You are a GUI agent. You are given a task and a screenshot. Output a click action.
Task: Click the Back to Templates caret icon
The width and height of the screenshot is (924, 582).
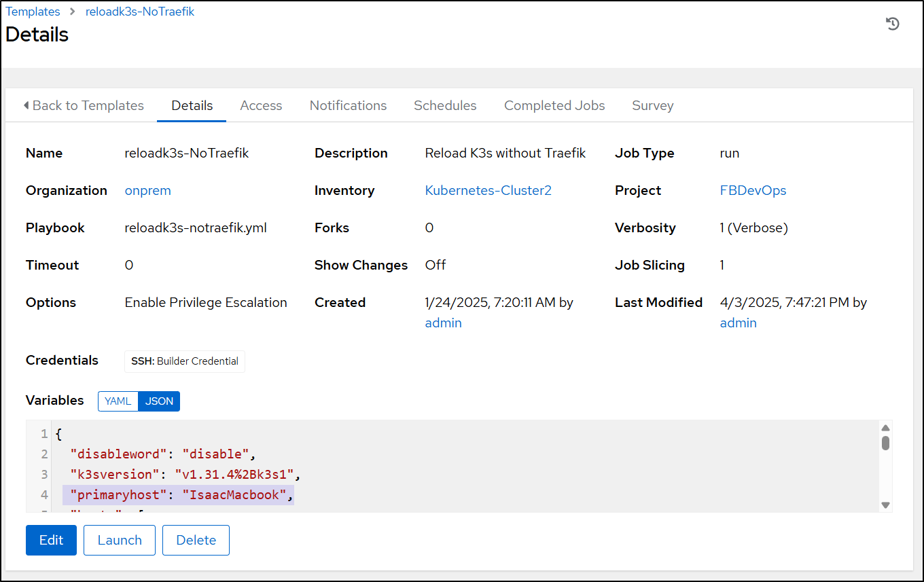coord(26,105)
